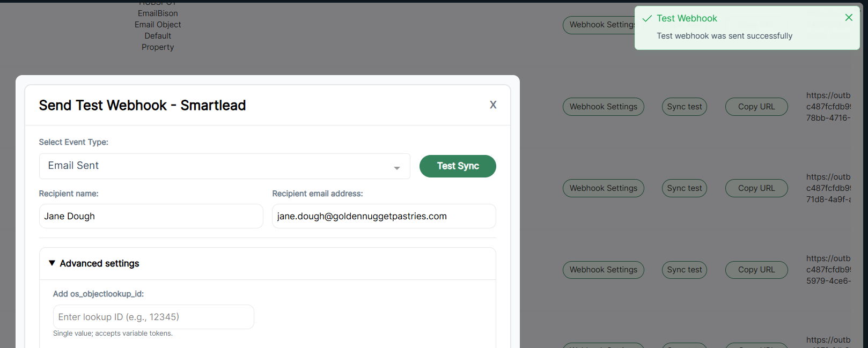Open Webhook Settings for the 78bb-4716 URL row
The height and width of the screenshot is (348, 868).
point(603,107)
